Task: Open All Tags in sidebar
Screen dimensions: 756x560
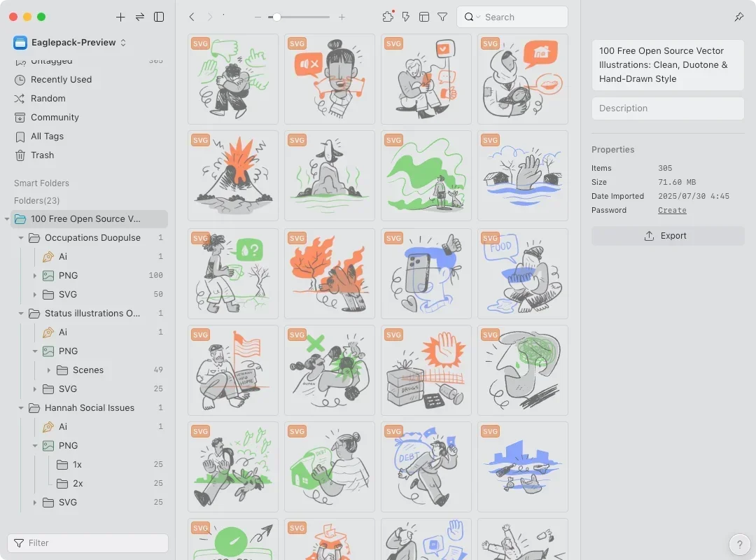Action: click(47, 136)
